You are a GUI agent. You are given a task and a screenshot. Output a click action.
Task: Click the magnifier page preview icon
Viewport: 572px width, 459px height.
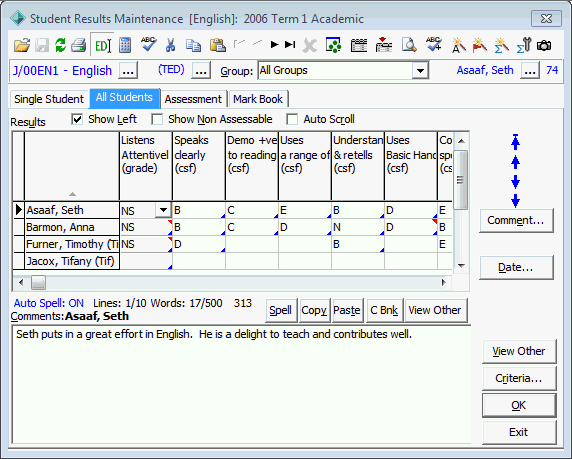click(x=409, y=45)
